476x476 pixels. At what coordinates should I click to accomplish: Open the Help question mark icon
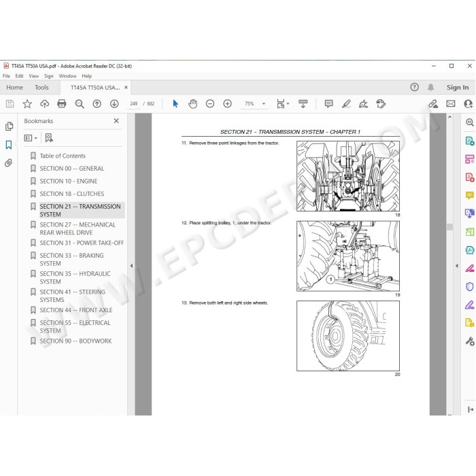pos(414,88)
